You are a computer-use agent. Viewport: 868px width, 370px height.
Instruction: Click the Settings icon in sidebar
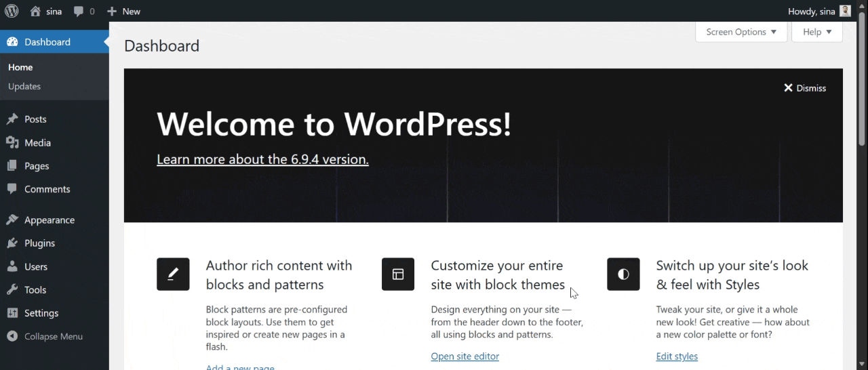[12, 313]
